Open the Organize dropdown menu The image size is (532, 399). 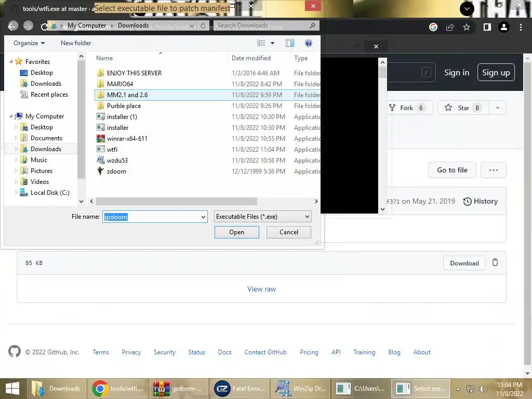(x=29, y=43)
